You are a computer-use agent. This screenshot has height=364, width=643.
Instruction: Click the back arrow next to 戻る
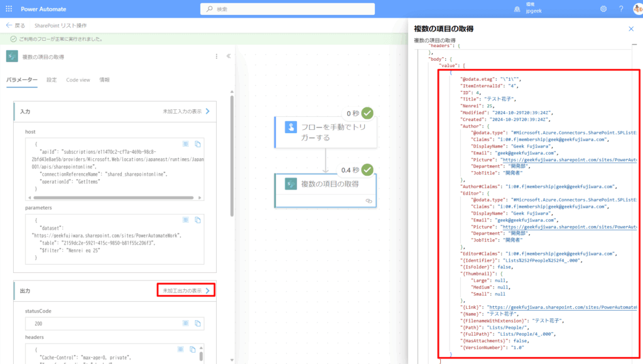(9, 25)
